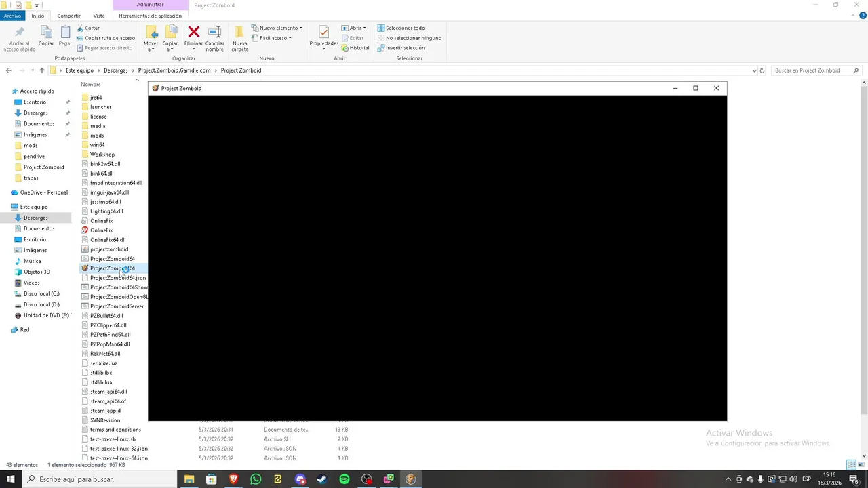
Task: Select the Lighting64.dll file
Action: coord(106,211)
